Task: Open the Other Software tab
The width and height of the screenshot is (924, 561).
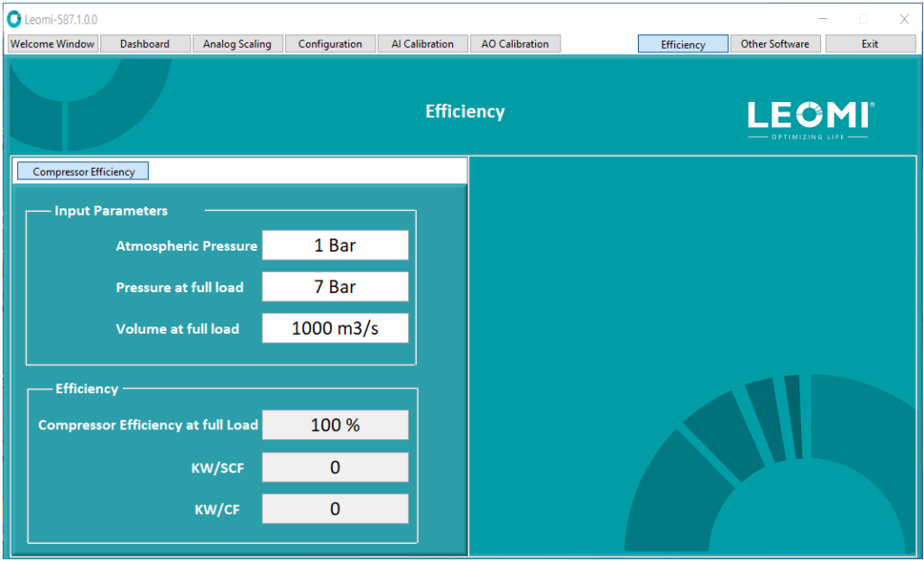Action: pyautogui.click(x=775, y=42)
